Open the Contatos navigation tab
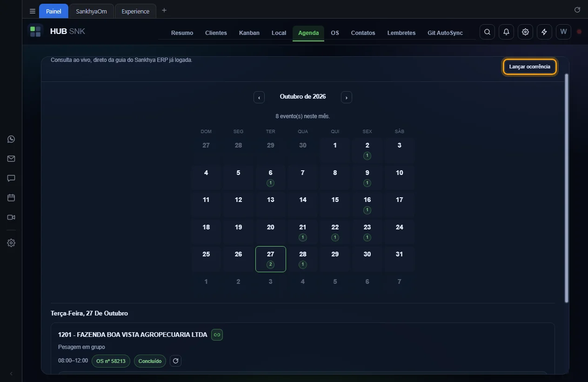Viewport: 588px width, 382px height. [363, 33]
